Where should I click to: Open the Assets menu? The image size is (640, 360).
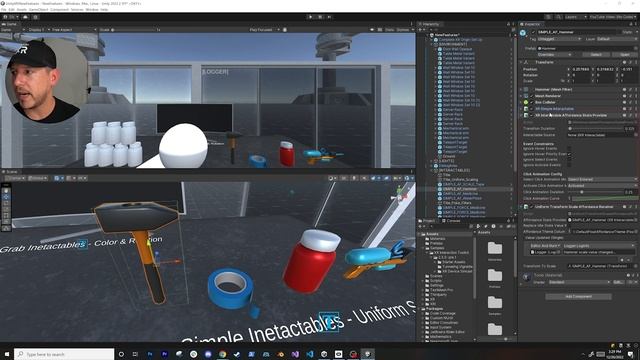[21, 9]
